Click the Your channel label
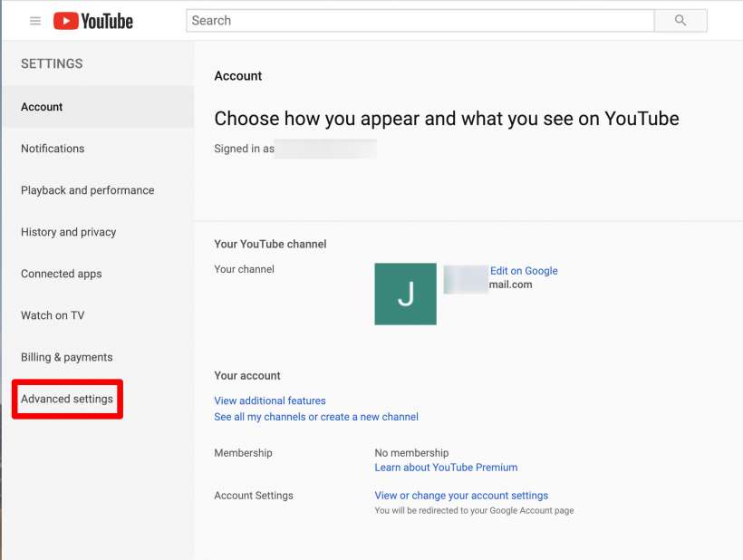Viewport: 743px width, 560px height. pyautogui.click(x=244, y=269)
